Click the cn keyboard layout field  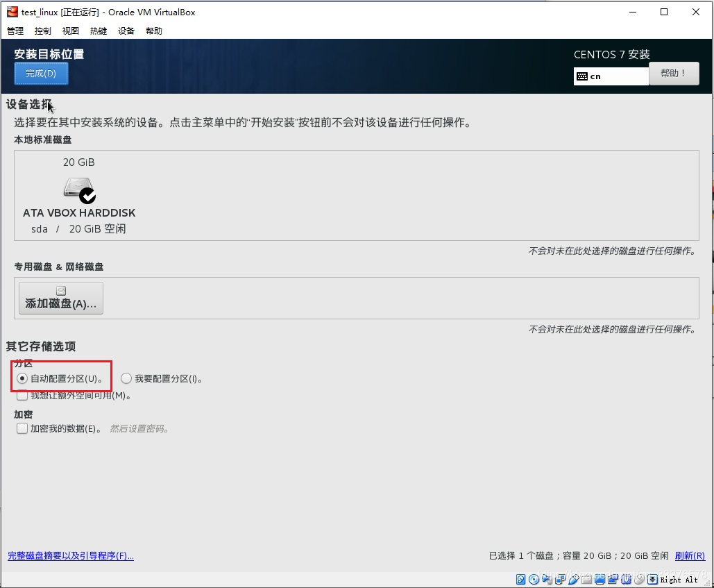(x=611, y=76)
